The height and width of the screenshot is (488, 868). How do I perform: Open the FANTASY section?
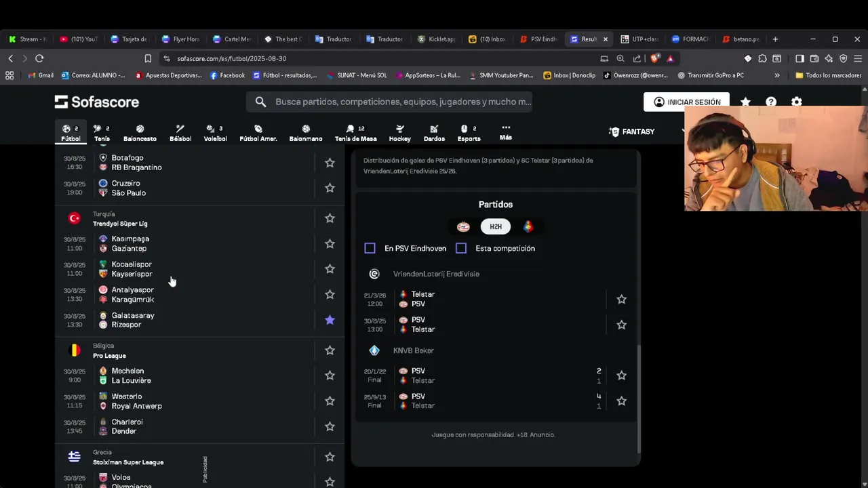(x=632, y=131)
